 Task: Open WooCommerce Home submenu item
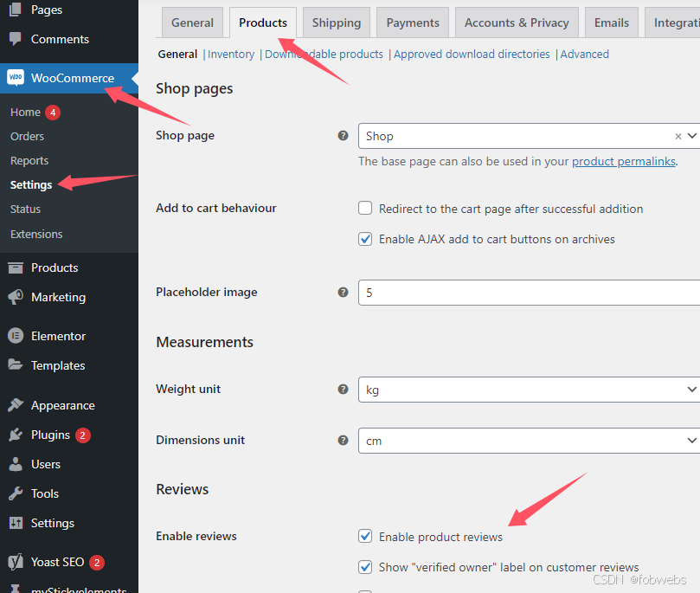[x=25, y=112]
